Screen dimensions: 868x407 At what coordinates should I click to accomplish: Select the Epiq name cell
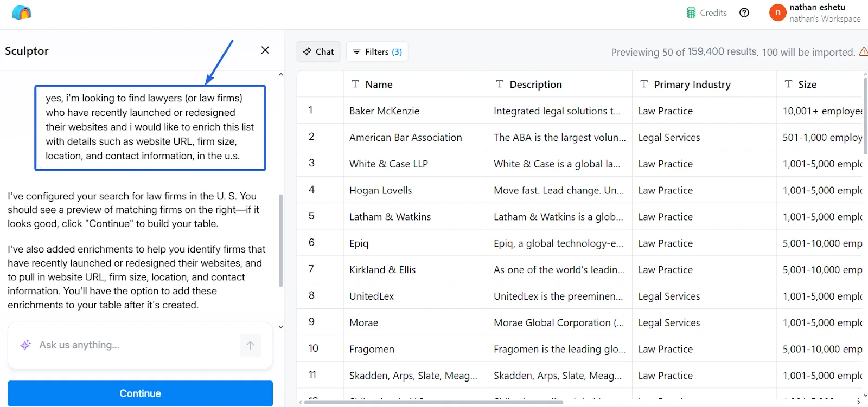416,243
